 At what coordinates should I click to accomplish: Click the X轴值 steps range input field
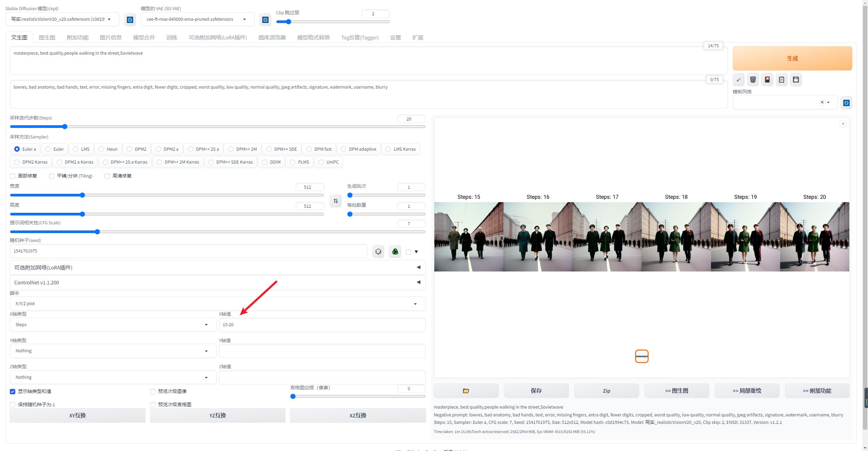321,325
